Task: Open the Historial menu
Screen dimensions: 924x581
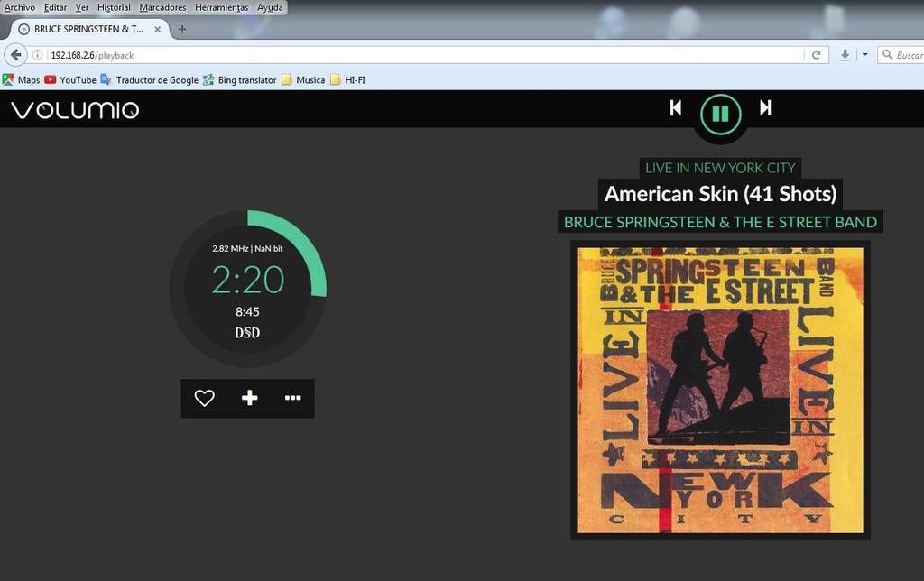Action: coord(114,7)
